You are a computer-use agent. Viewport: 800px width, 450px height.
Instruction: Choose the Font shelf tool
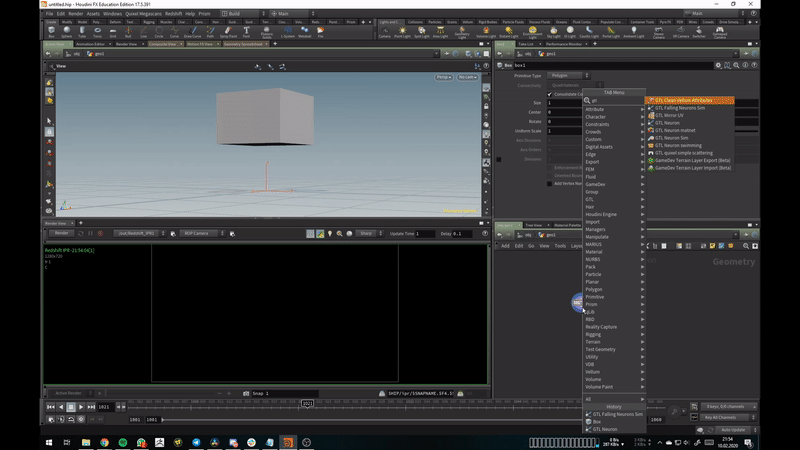point(246,31)
